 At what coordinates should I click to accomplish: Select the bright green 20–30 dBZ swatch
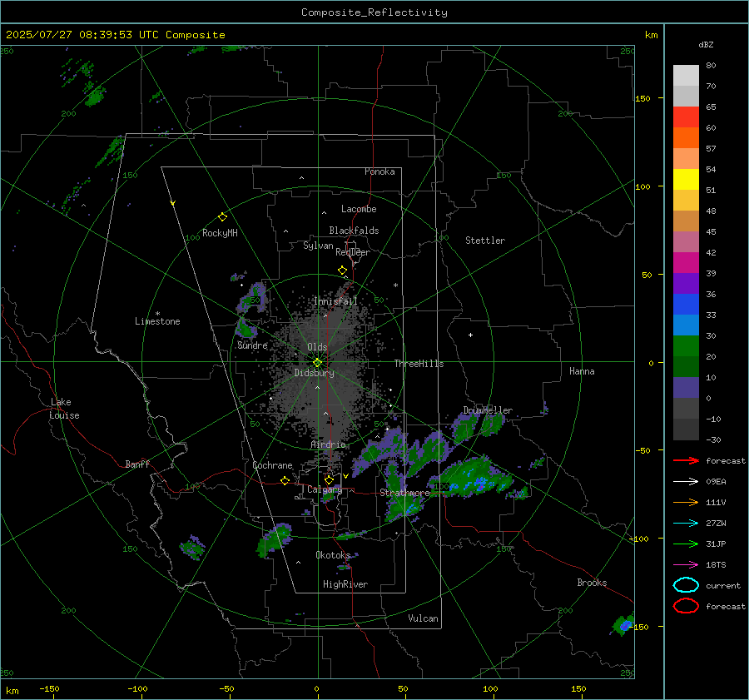(686, 346)
